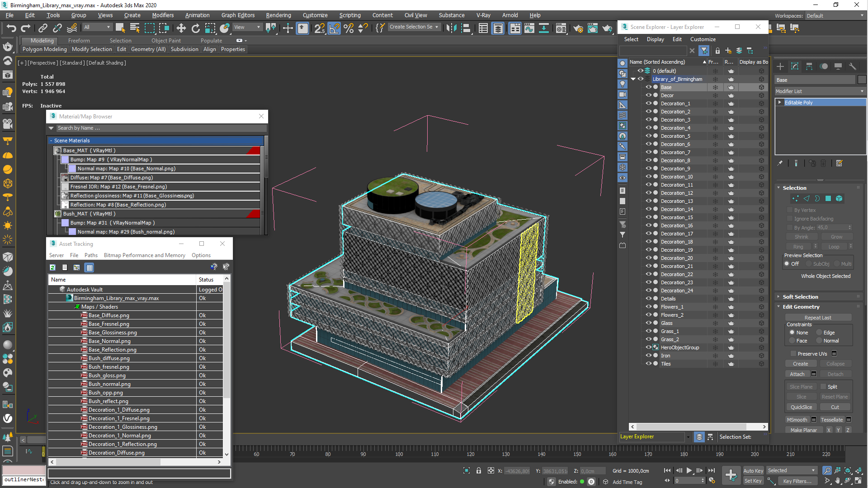Open the Rendering menu
Image resolution: width=868 pixels, height=488 pixels.
coord(278,15)
